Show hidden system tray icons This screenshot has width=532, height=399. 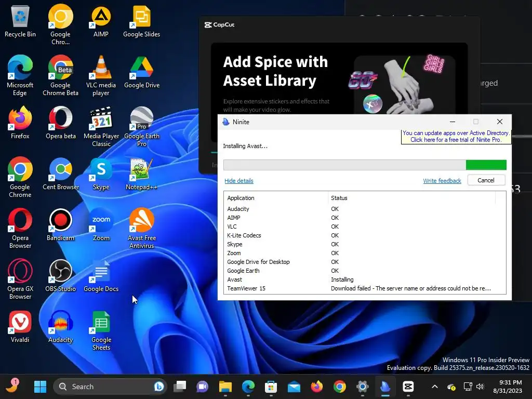(435, 387)
